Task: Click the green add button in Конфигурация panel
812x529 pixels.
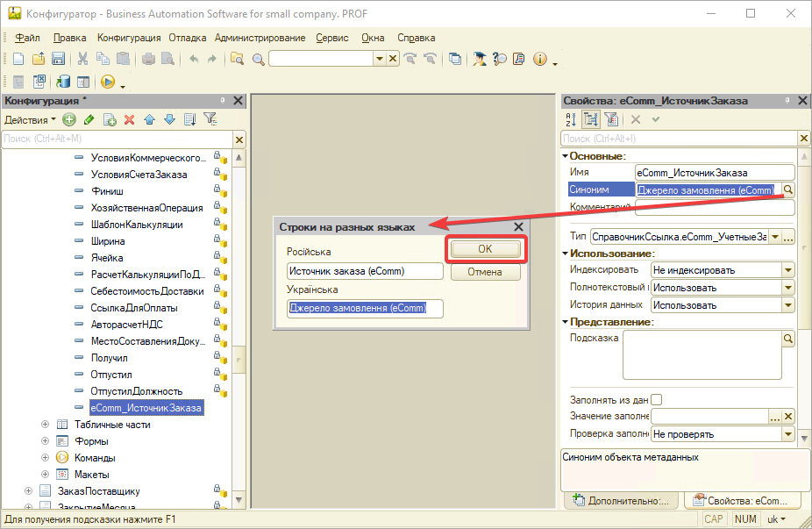Action: click(68, 119)
